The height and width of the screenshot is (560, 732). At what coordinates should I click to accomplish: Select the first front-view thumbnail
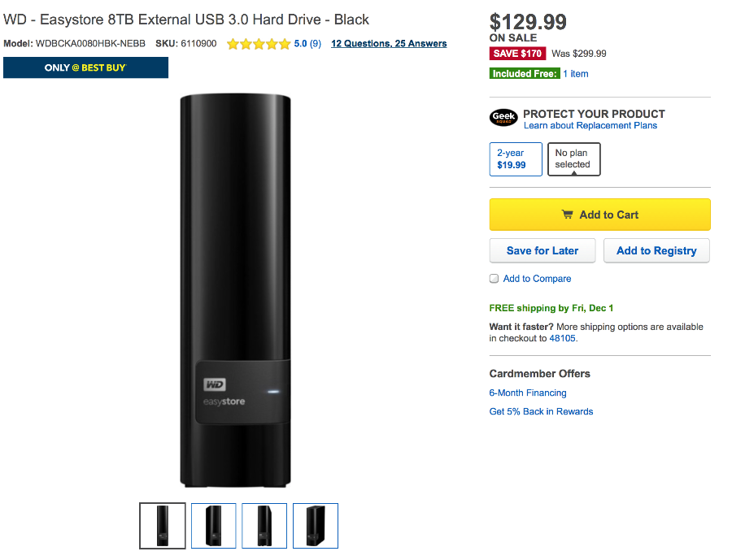(163, 526)
